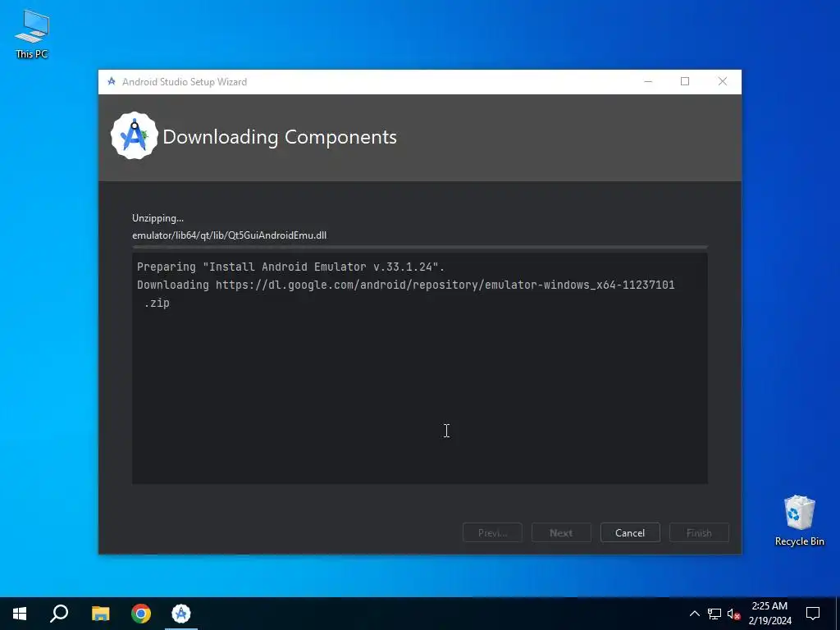Click the download progress bar
840x630 pixels.
click(x=420, y=248)
